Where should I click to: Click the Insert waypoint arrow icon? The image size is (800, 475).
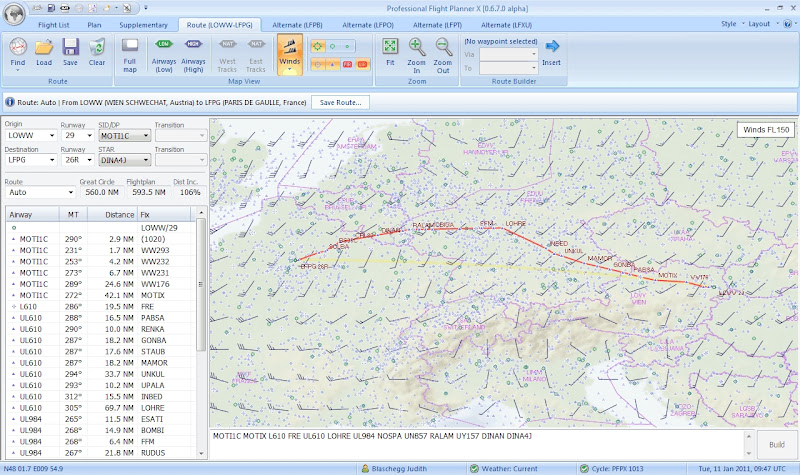[552, 50]
